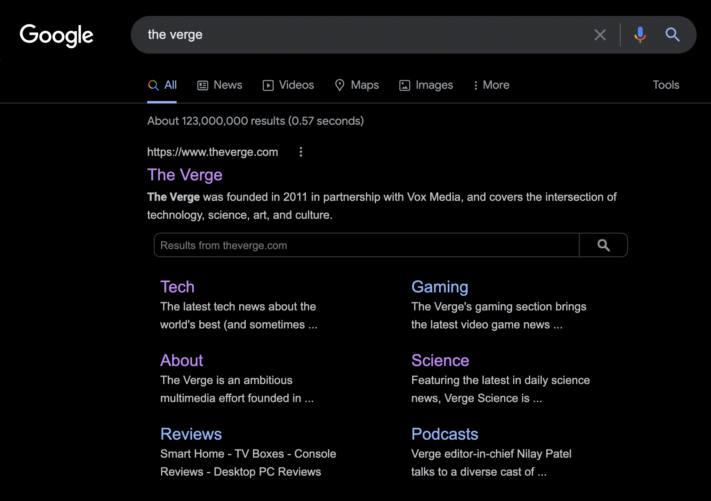Open the Videos tab
Screen dimensions: 711x501
(x=288, y=85)
